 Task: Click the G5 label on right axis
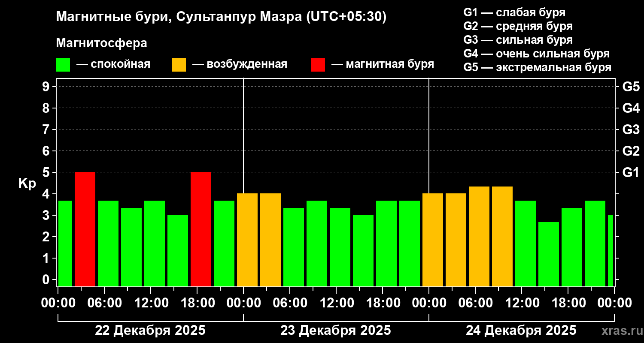[x=631, y=87]
